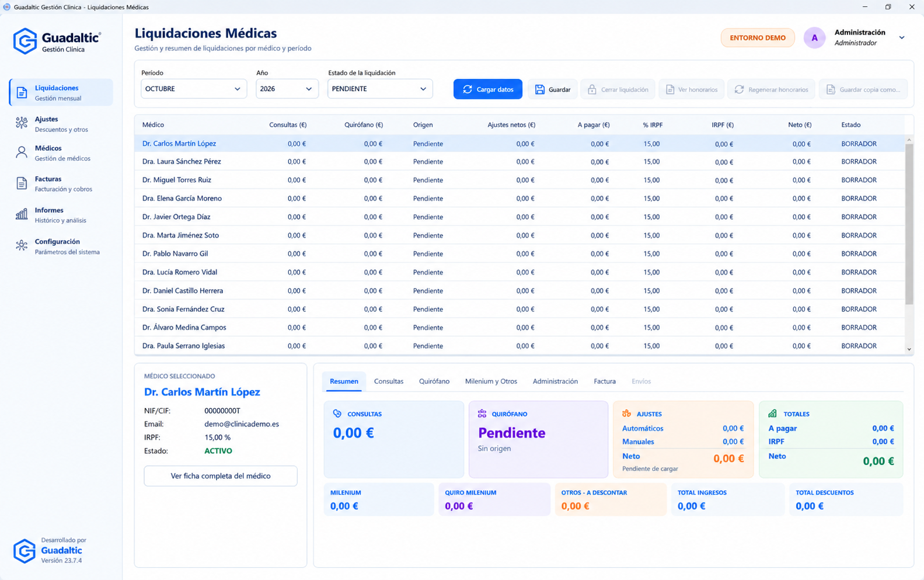924x580 pixels.
Task: Click the Totales card chart icon
Action: [x=773, y=414]
